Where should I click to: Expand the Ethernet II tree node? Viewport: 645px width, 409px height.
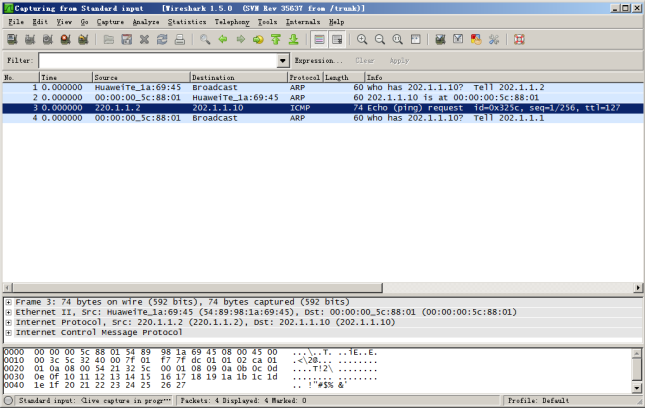(x=8, y=312)
